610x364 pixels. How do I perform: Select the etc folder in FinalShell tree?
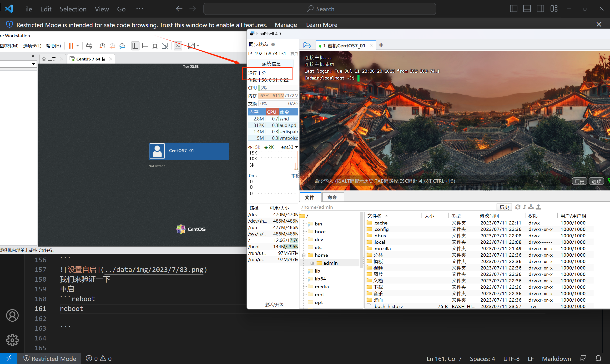(x=318, y=248)
